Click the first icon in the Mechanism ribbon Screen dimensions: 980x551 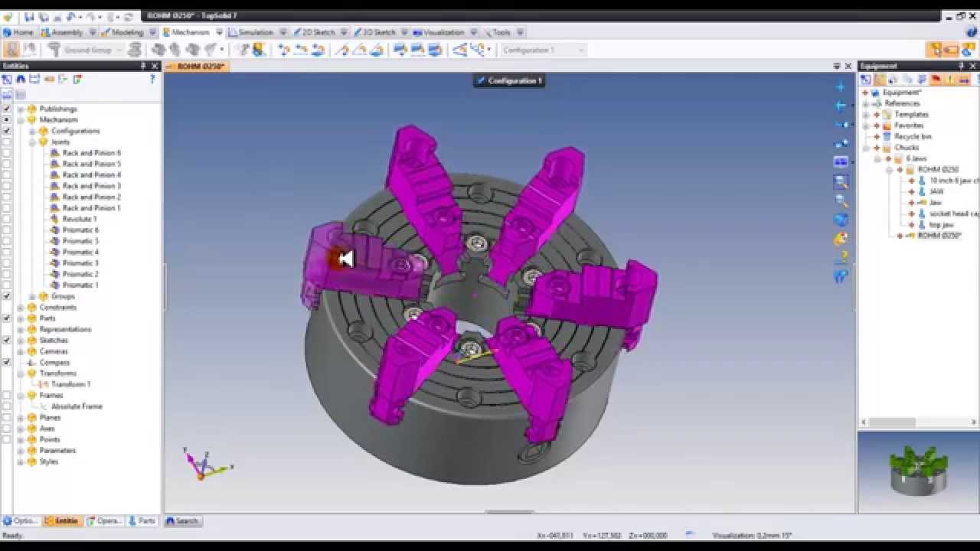(12, 50)
